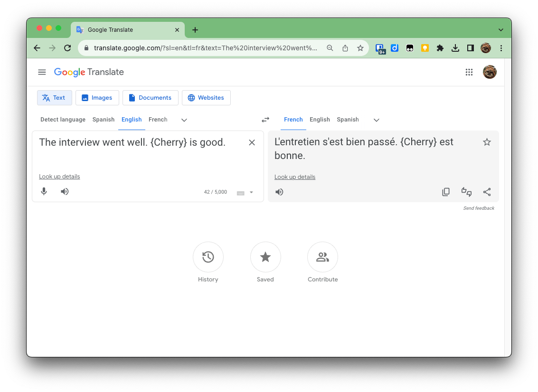538x392 pixels.
Task: Open Look up details for source text
Action: [59, 176]
